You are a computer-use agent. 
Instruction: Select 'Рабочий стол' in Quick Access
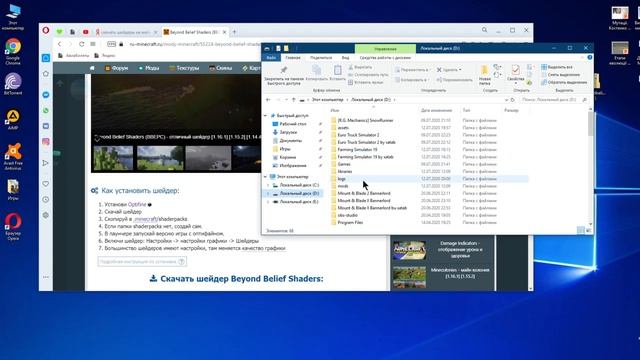pos(293,124)
